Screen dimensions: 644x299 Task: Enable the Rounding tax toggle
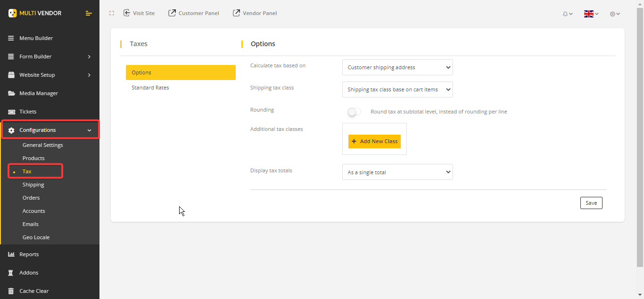pyautogui.click(x=354, y=112)
